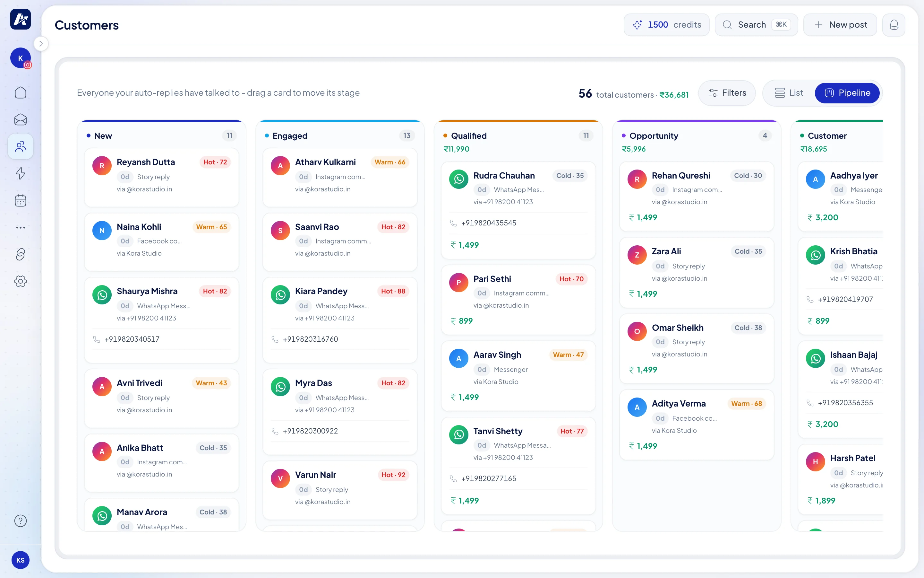Click Omar Sheikh's O avatar
The height and width of the screenshot is (578, 924).
[637, 331]
